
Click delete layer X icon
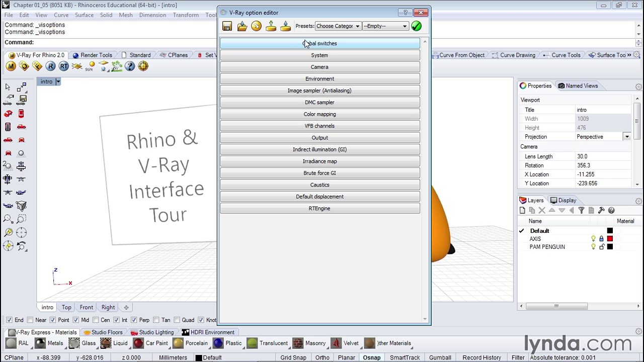[x=542, y=211]
